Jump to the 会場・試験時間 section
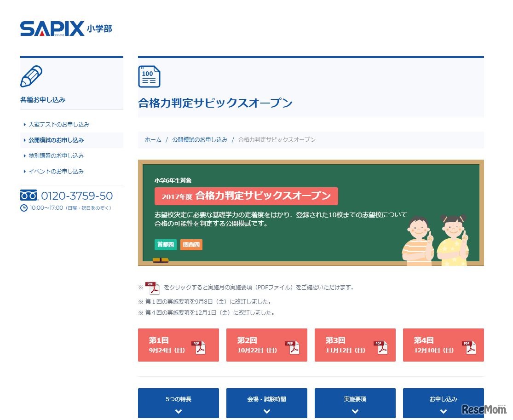Viewport: 513px width, 420px height. [x=267, y=403]
